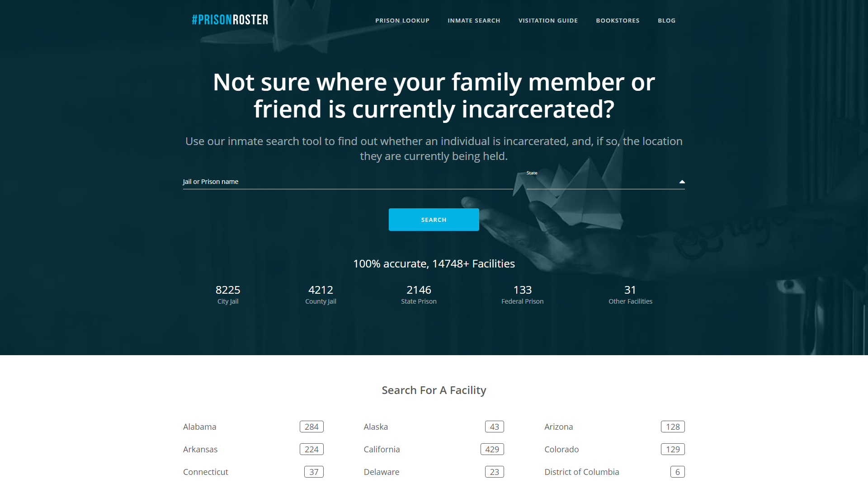Click the Visitation Guide tab
This screenshot has height=488, width=868.
(x=548, y=20)
